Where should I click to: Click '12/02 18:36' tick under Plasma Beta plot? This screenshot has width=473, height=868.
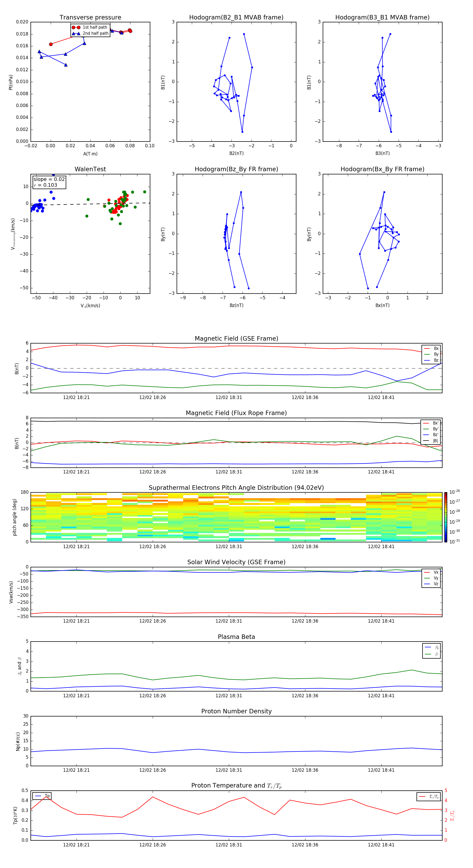305,696
